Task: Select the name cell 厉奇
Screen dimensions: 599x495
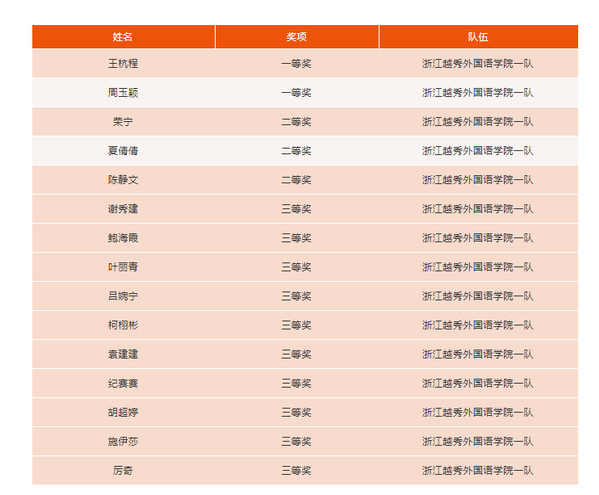Action: 123,470
